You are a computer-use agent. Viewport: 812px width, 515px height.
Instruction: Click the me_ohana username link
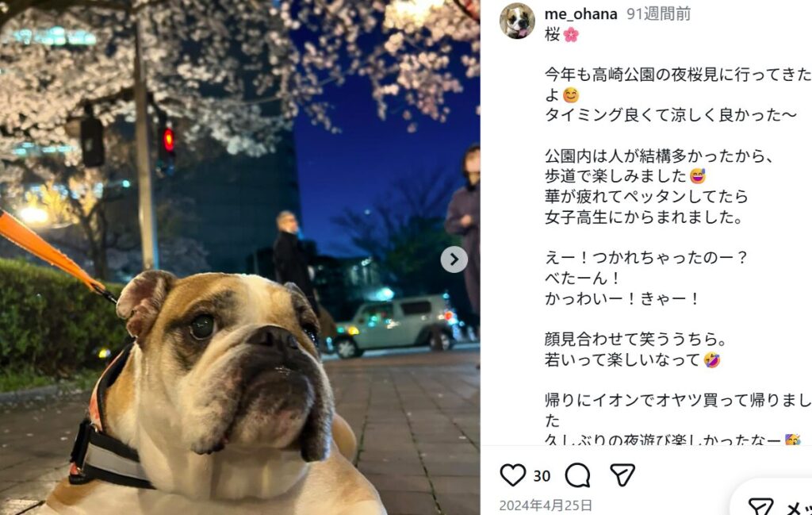pos(580,14)
